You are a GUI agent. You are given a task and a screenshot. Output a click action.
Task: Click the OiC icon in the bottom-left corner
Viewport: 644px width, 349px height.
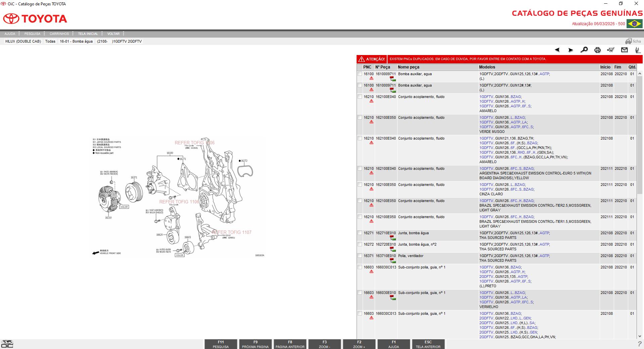coord(7,344)
